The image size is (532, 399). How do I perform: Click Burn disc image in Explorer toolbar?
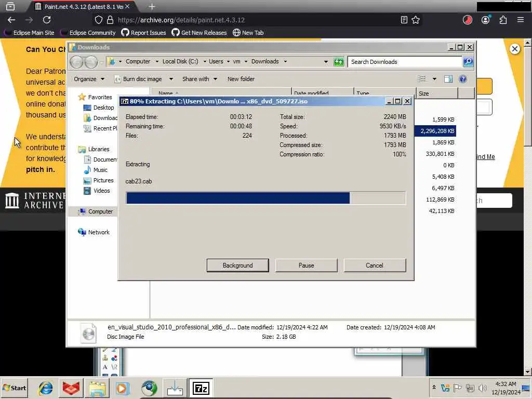[x=138, y=79]
